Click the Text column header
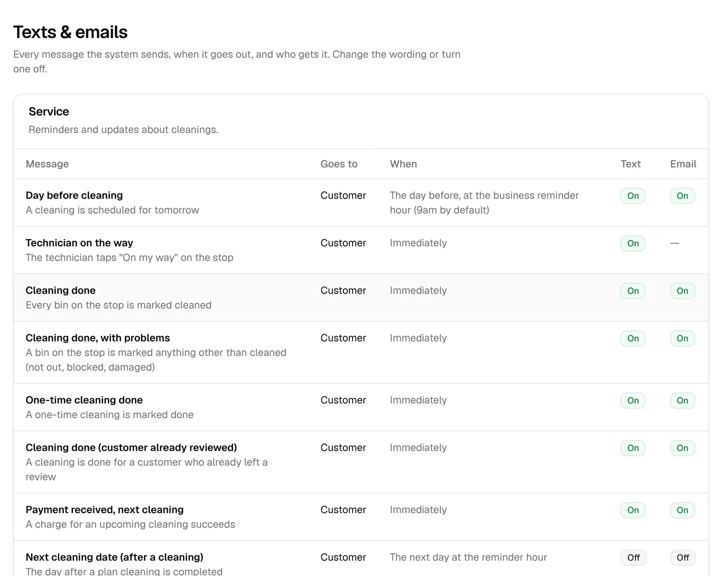This screenshot has height=576, width=728. pos(631,164)
